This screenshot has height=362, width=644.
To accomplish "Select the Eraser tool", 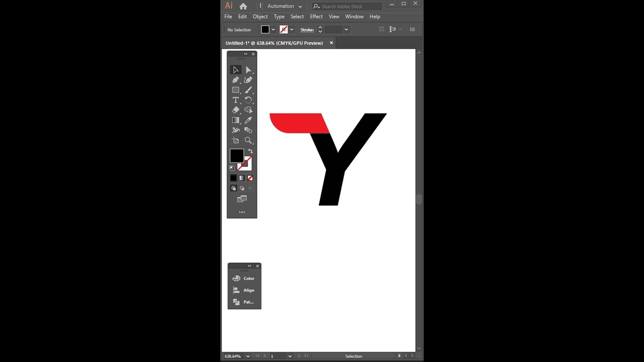I will (x=235, y=110).
